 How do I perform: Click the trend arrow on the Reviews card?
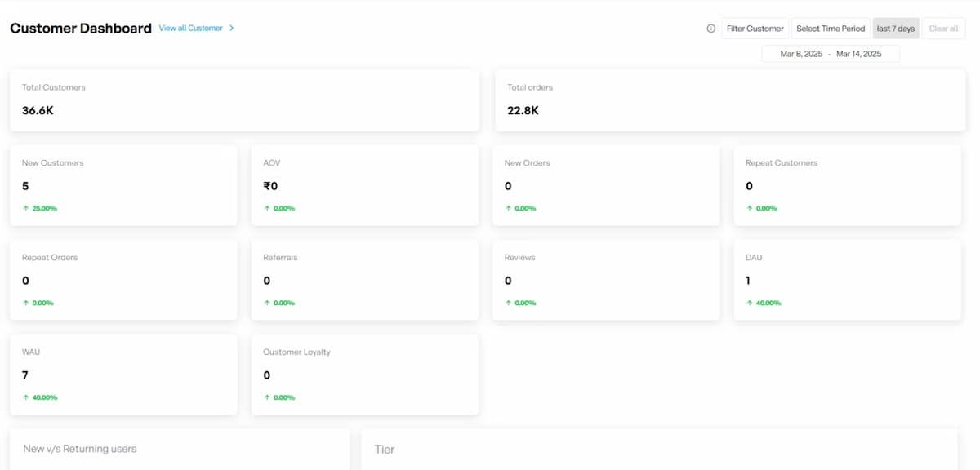507,303
